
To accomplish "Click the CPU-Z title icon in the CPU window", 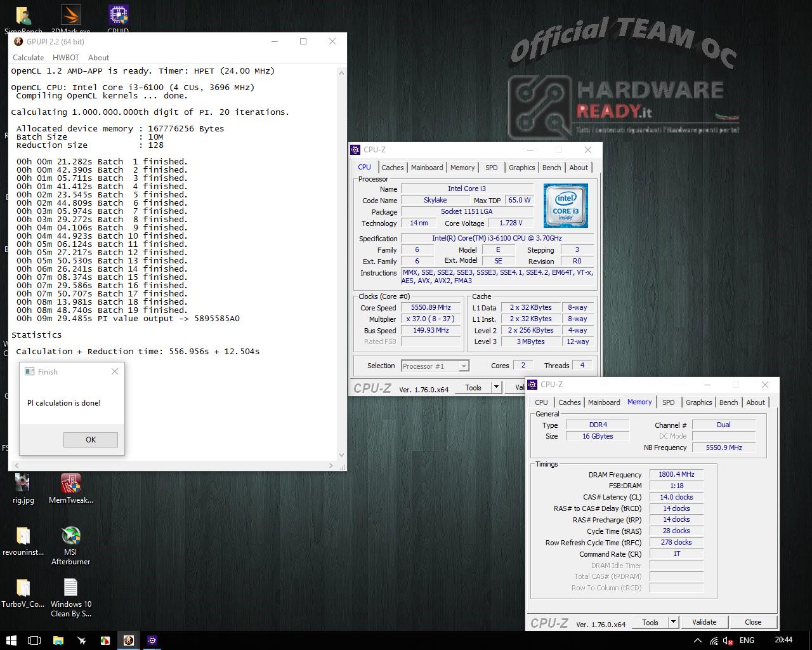I will (355, 150).
